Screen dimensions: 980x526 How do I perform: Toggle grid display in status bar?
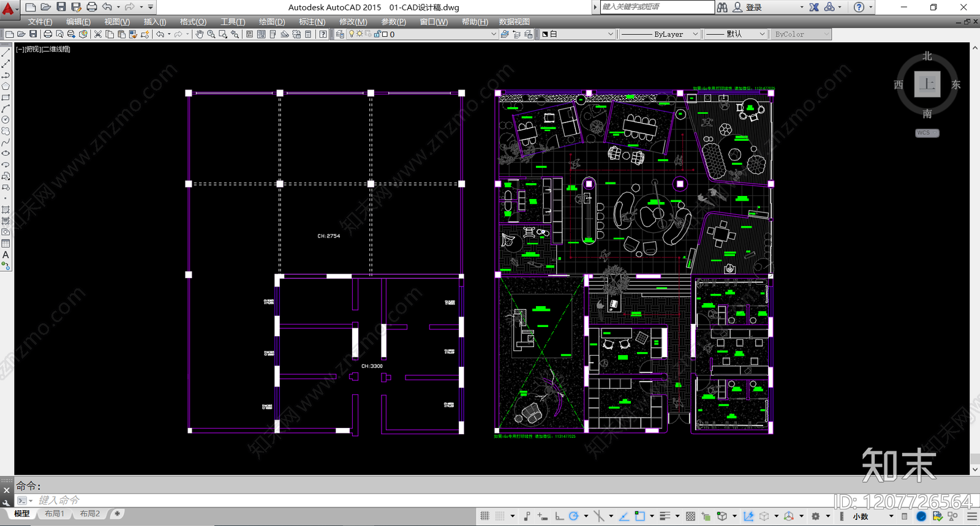(x=484, y=516)
